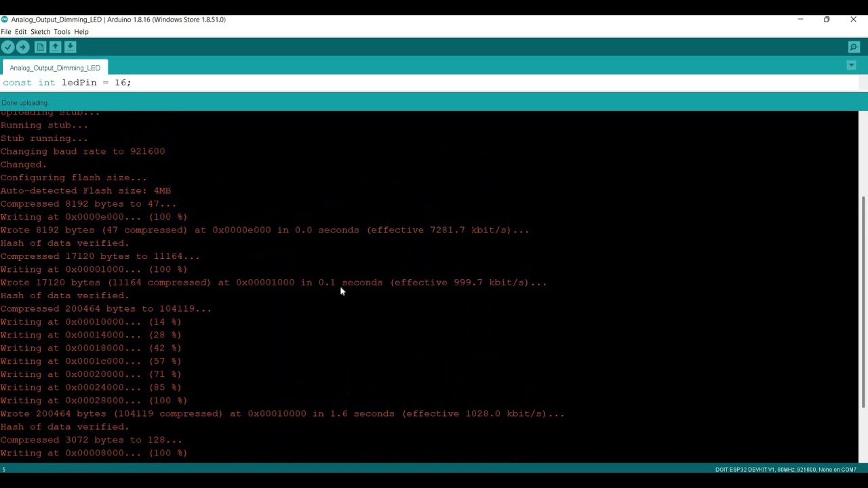Open the Serial Monitor magnifier icon
The image size is (868, 488).
point(854,47)
